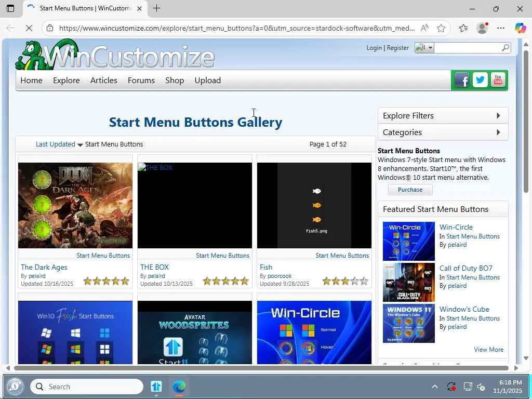
Task: Open the Start11 styled Start button
Action: click(x=15, y=386)
